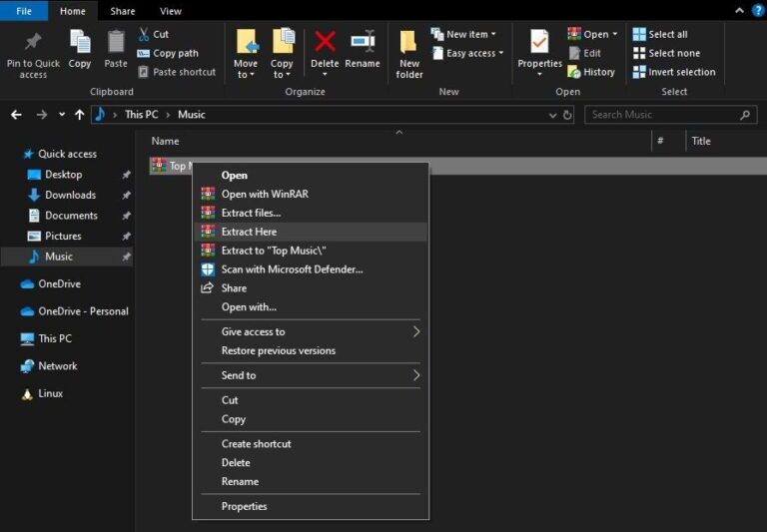The height and width of the screenshot is (532, 767).
Task: Open file History in ribbon
Action: point(591,72)
